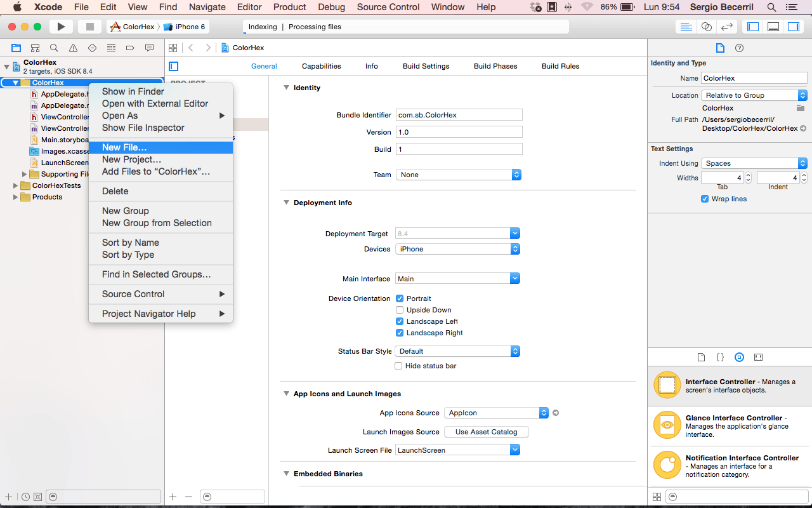This screenshot has height=508, width=812.
Task: Open the Devices dropdown
Action: click(458, 249)
